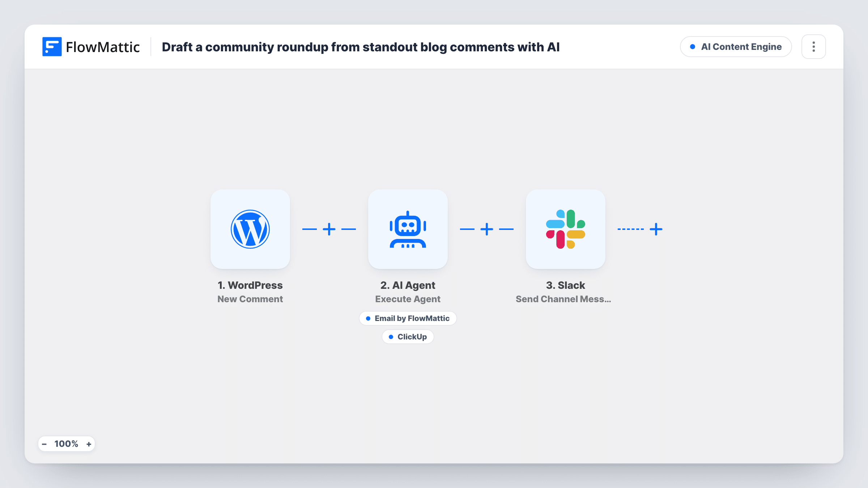Click the "Send Channel Mess..." action label
868x488 pixels.
coord(563,299)
